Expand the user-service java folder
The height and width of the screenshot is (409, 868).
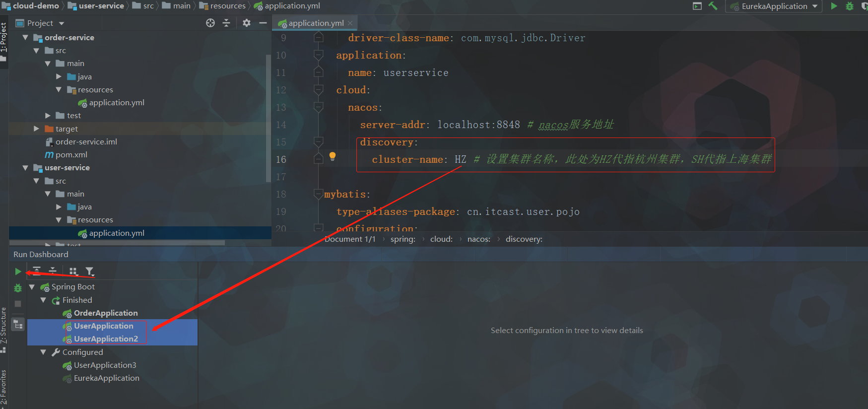(59, 206)
